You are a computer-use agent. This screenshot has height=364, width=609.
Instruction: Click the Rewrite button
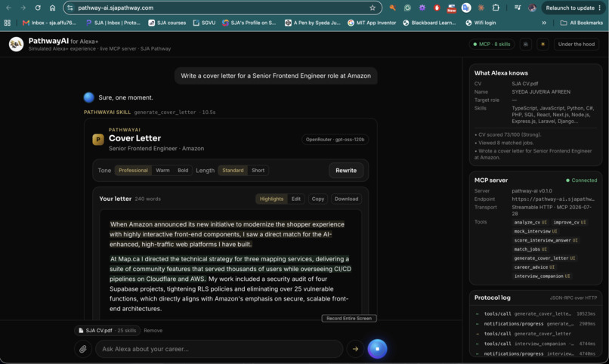click(346, 171)
